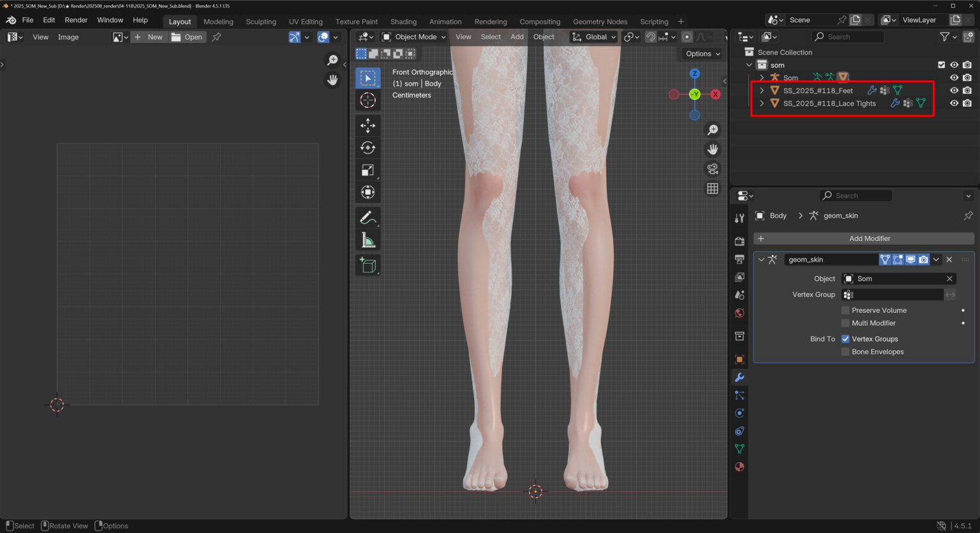This screenshot has height=533, width=980.
Task: Enable the Preserve Volume checkbox
Action: (x=845, y=310)
